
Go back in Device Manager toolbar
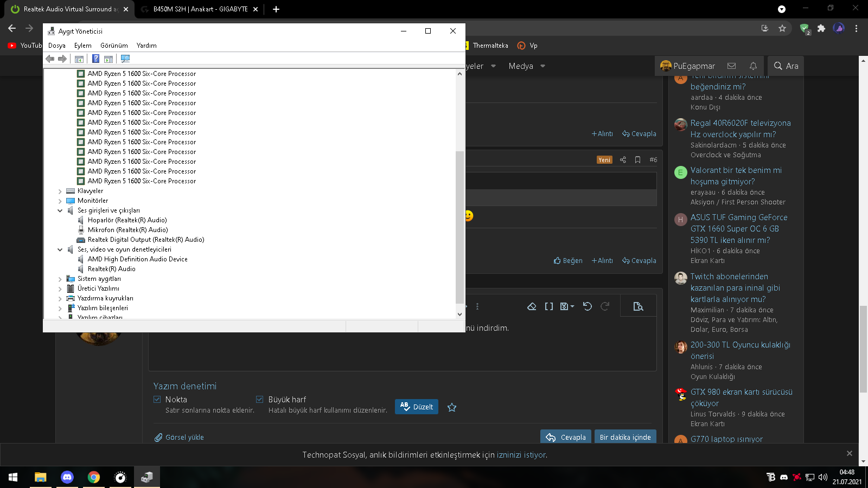(x=50, y=59)
